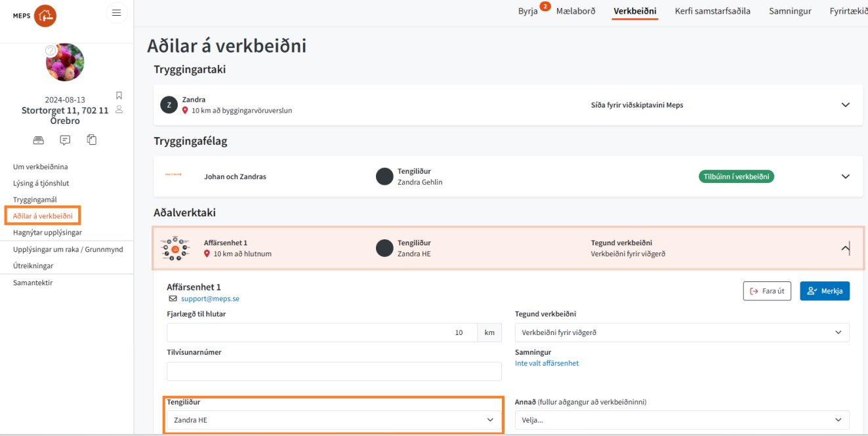
Task: Open the Samningur tab
Action: pos(790,11)
